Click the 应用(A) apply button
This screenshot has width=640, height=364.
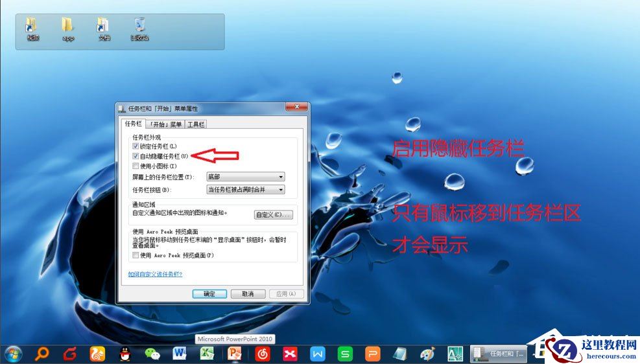287,294
